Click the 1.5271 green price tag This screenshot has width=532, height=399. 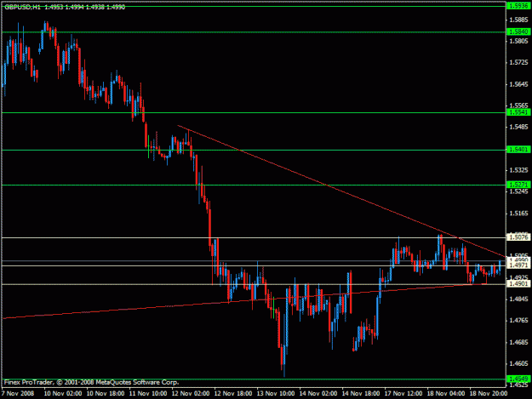pos(518,185)
